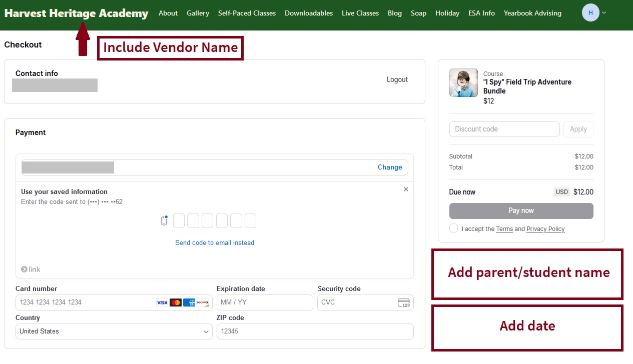633x364 pixels.
Task: Click the Link logo in payment box
Action: pos(31,269)
